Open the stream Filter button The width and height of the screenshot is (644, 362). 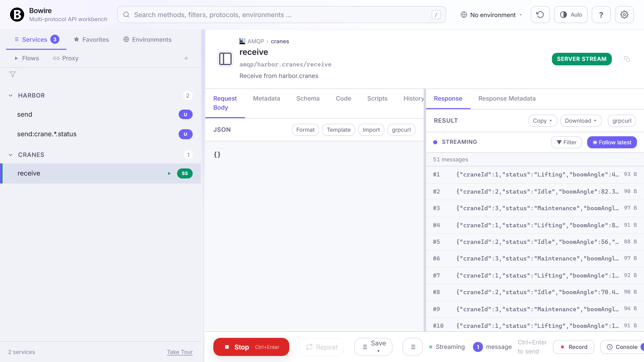tap(567, 142)
